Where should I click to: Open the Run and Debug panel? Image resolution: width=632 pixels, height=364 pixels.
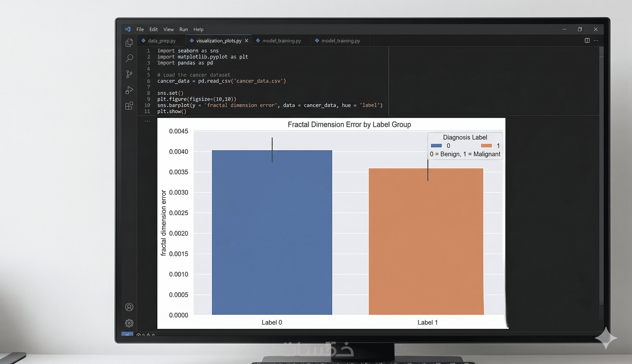[129, 90]
